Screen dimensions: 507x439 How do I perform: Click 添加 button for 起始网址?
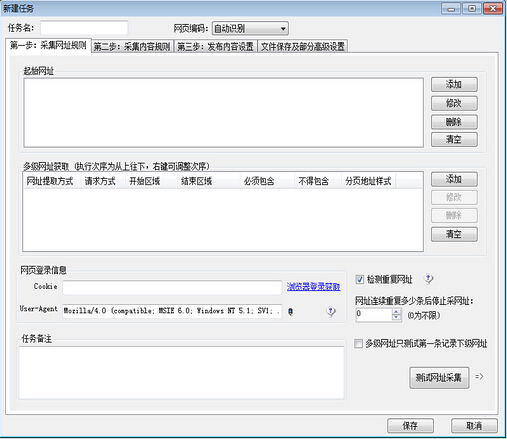tap(454, 85)
